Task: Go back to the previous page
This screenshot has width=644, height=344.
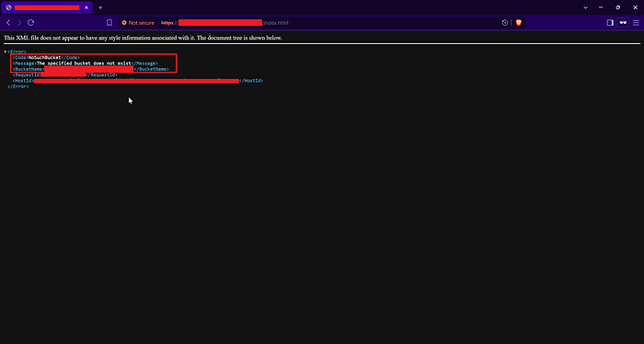Action: 8,23
